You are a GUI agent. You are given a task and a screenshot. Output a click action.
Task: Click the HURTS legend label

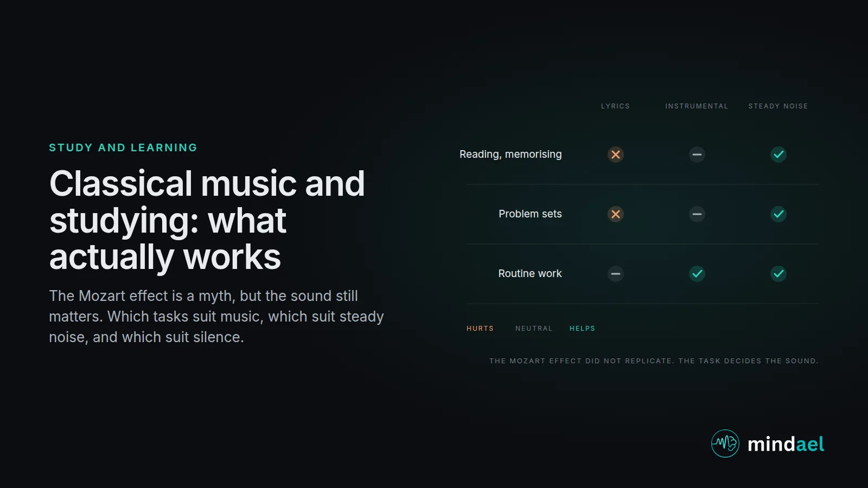pos(480,329)
